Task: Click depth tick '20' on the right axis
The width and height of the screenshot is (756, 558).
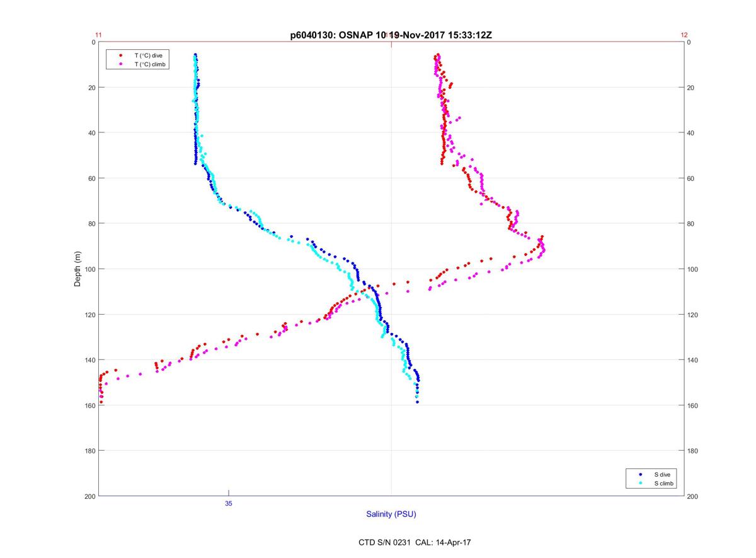Action: pos(692,88)
